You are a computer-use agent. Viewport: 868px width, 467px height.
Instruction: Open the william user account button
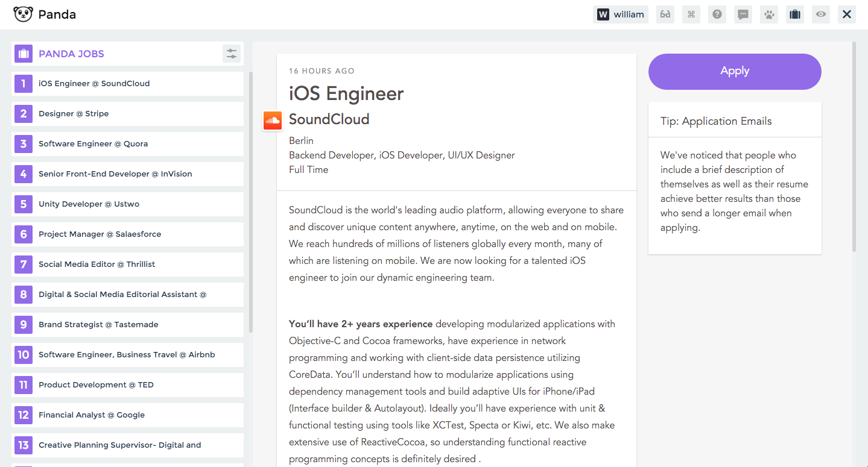click(x=621, y=14)
